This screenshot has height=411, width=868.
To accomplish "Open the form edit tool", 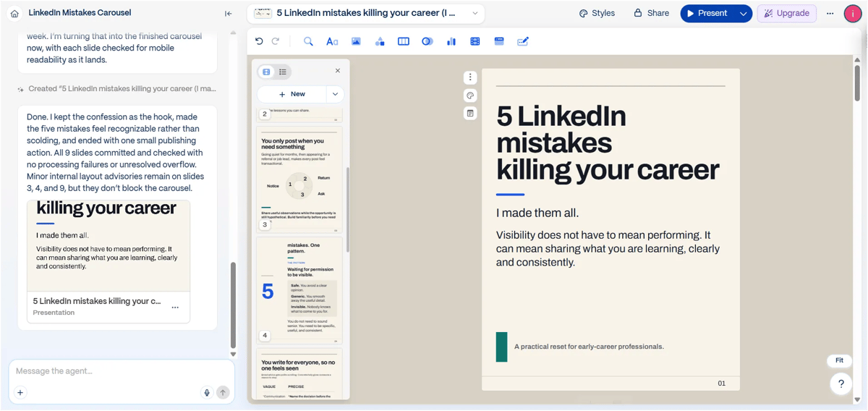I will click(x=523, y=41).
